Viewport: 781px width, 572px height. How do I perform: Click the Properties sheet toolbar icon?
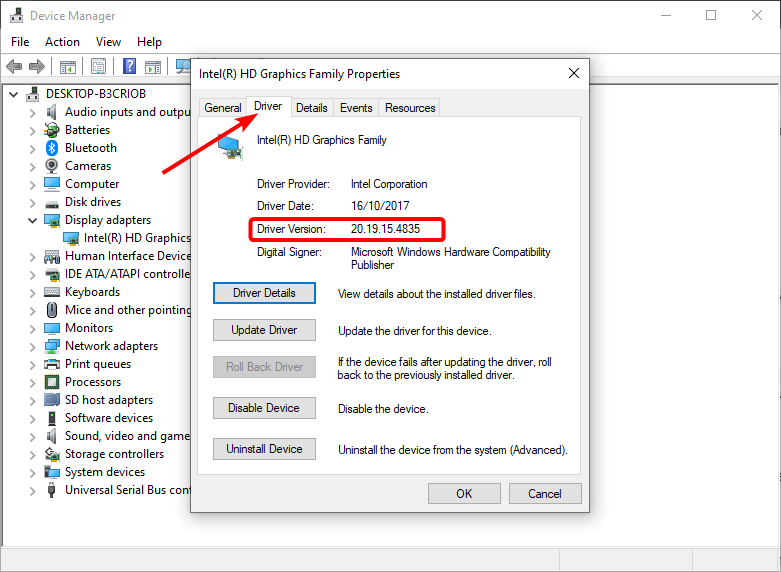point(99,66)
